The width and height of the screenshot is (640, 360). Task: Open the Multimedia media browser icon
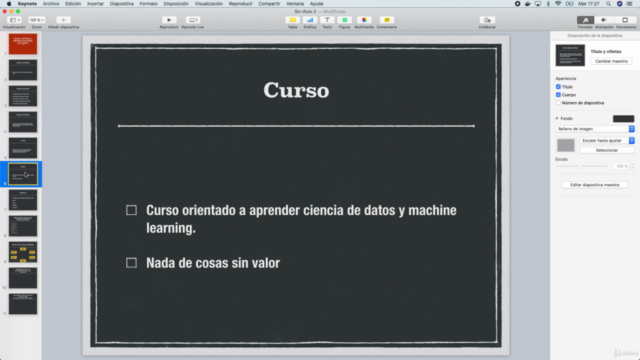(x=364, y=20)
